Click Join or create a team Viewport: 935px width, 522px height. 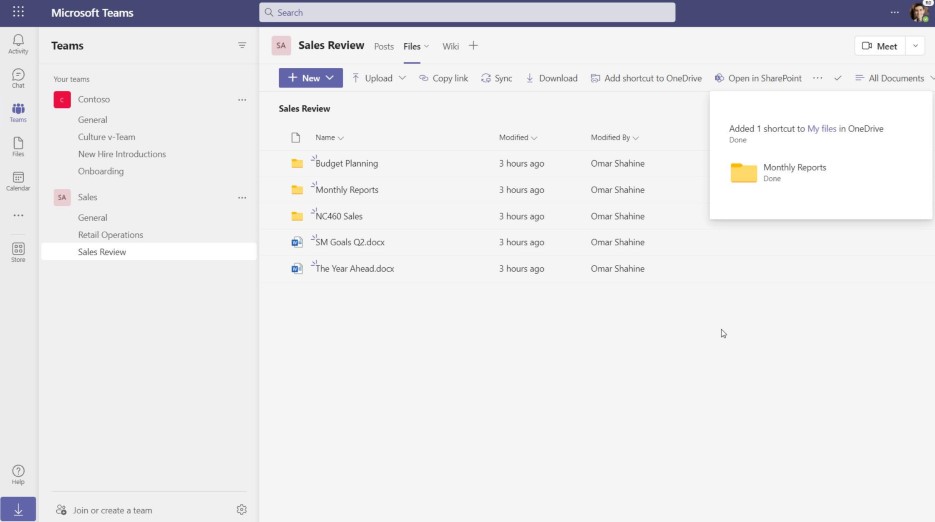coord(104,510)
